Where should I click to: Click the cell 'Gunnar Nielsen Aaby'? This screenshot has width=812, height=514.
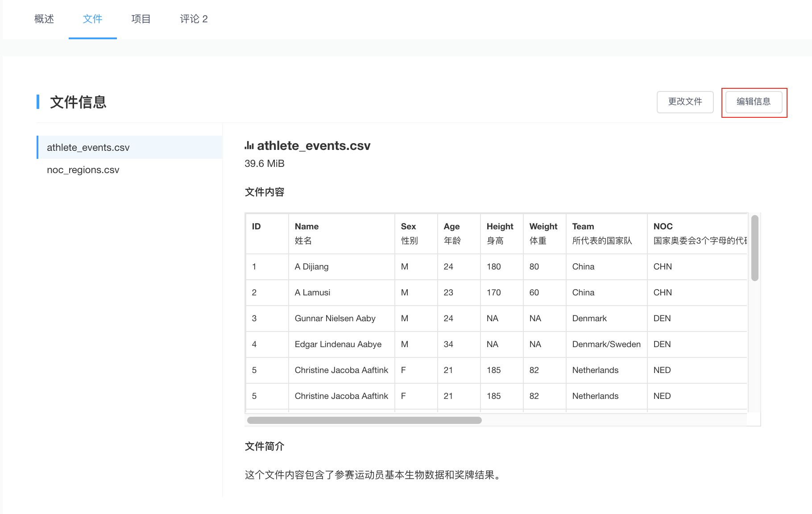(341, 319)
